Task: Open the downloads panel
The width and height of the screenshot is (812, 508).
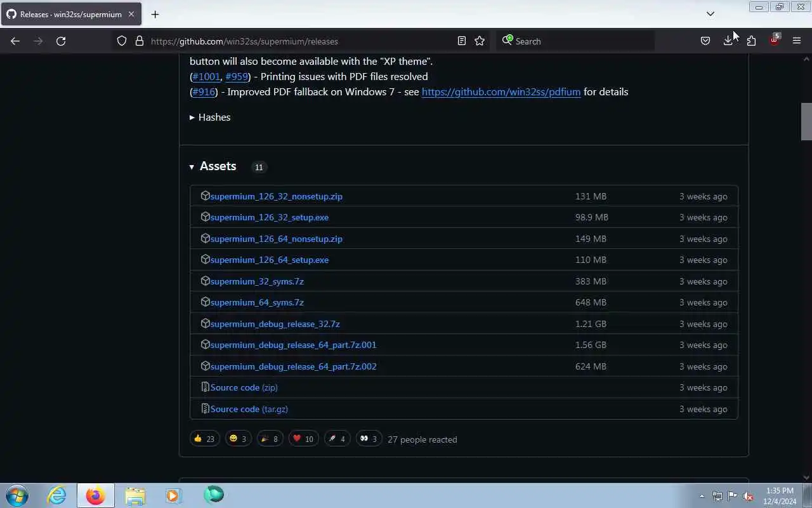Action: [728, 41]
